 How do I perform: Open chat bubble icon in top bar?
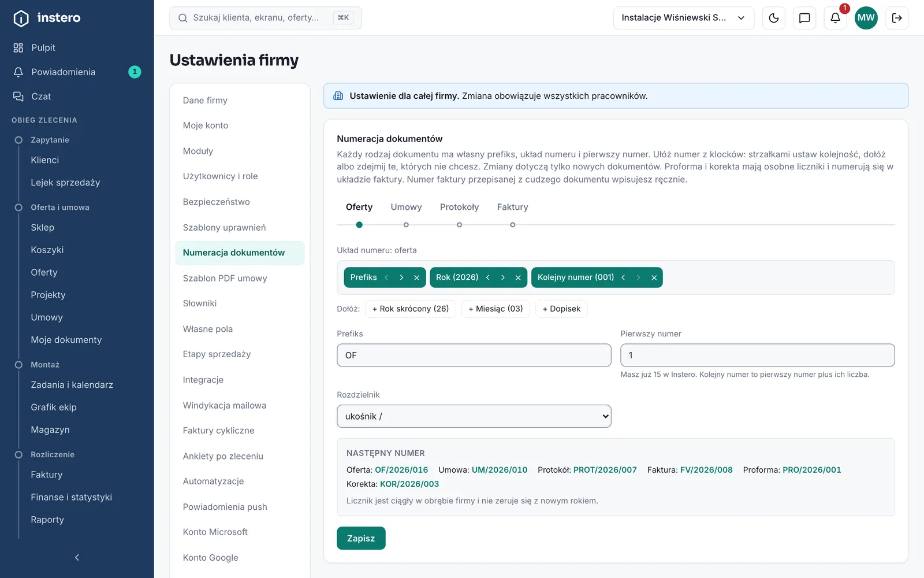point(804,18)
